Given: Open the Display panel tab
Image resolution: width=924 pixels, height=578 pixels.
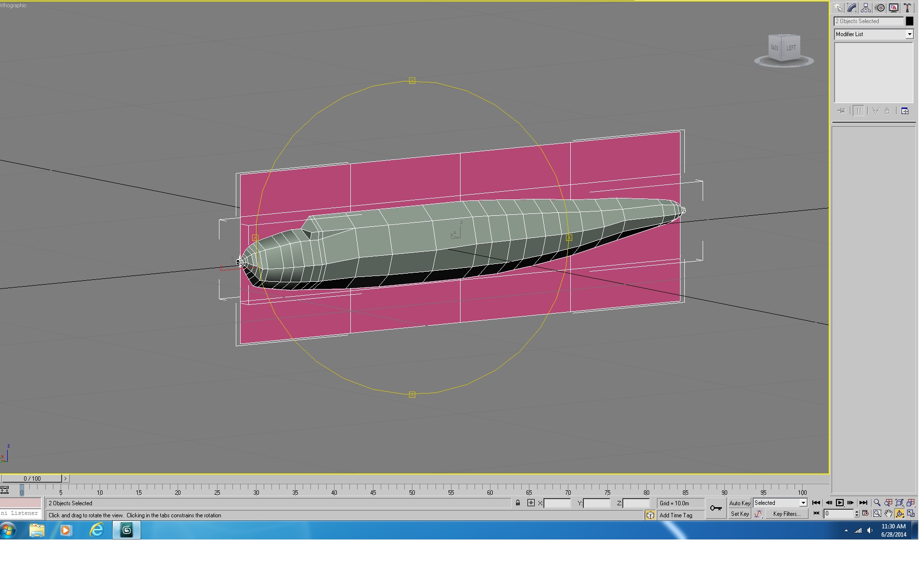Looking at the screenshot, I should (x=894, y=8).
